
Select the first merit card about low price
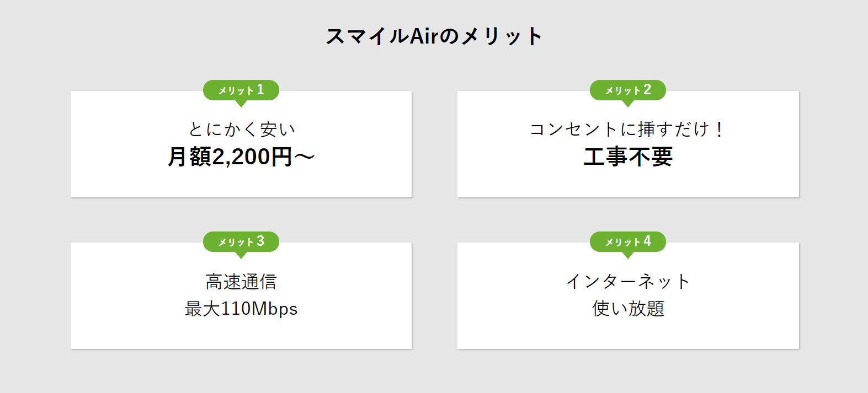[241, 144]
